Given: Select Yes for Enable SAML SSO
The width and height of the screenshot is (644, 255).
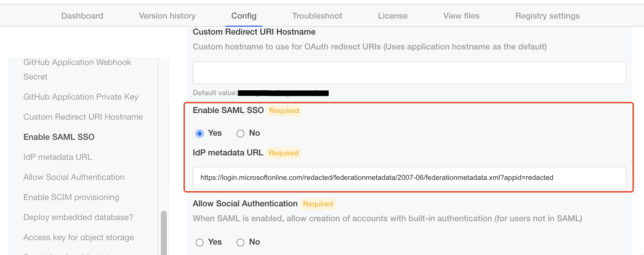Looking at the screenshot, I should (200, 133).
